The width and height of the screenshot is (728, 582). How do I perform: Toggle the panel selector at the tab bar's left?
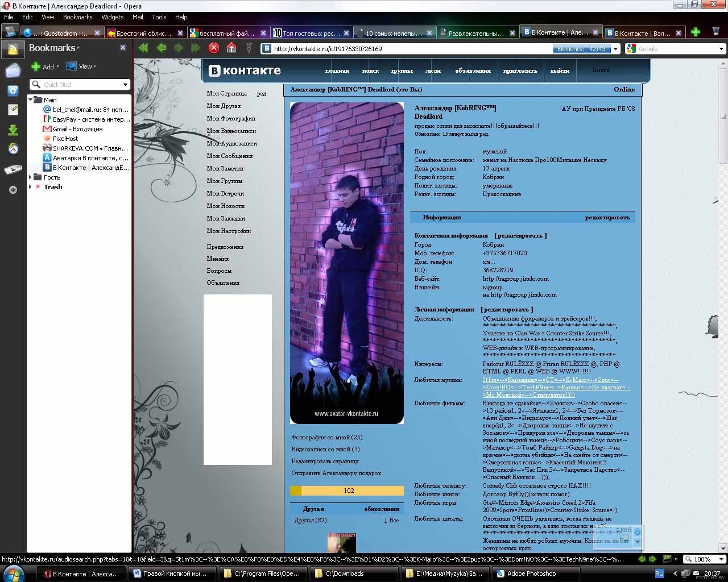tap(9, 32)
